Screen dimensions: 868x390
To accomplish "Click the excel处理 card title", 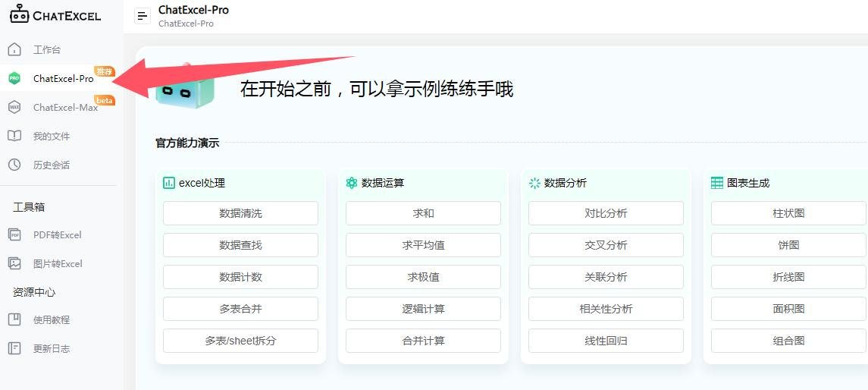I will tap(202, 183).
